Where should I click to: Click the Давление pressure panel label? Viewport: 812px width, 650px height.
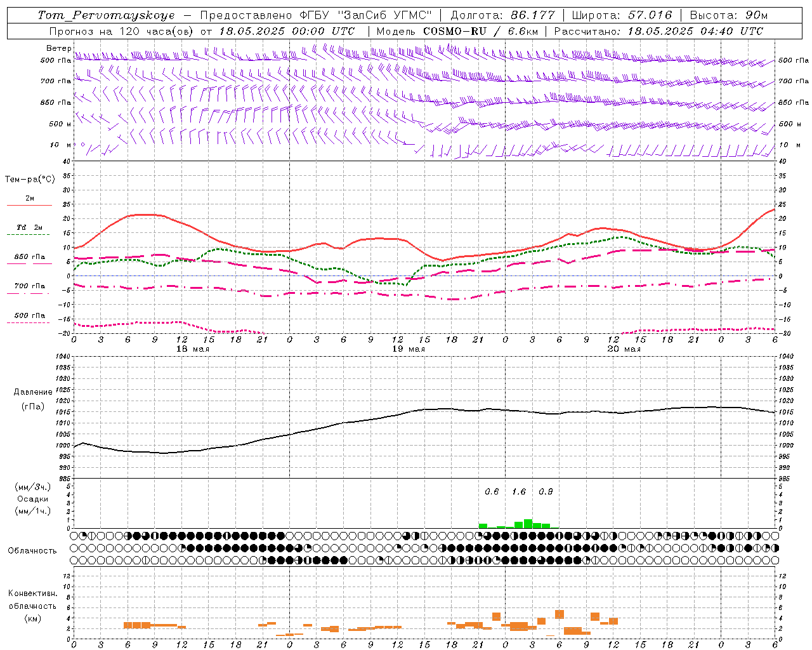click(33, 392)
